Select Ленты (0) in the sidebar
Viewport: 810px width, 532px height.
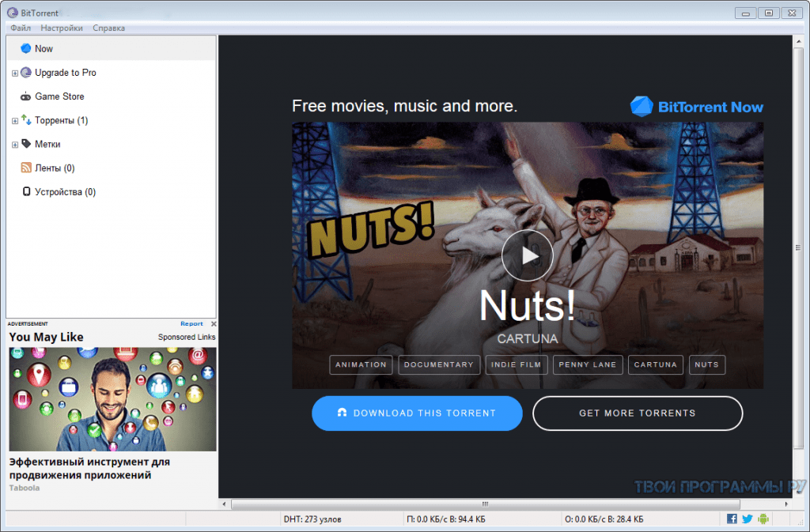click(55, 168)
